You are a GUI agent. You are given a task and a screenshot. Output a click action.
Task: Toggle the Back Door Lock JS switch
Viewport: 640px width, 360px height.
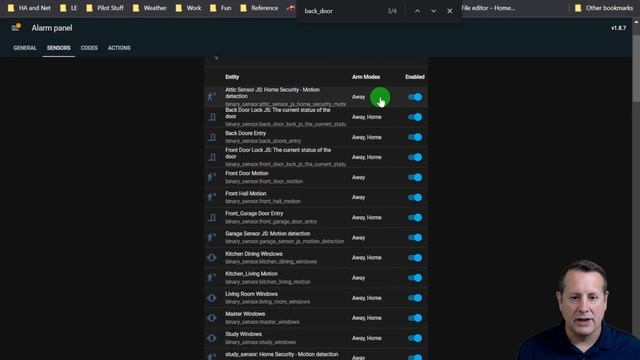[x=415, y=117]
